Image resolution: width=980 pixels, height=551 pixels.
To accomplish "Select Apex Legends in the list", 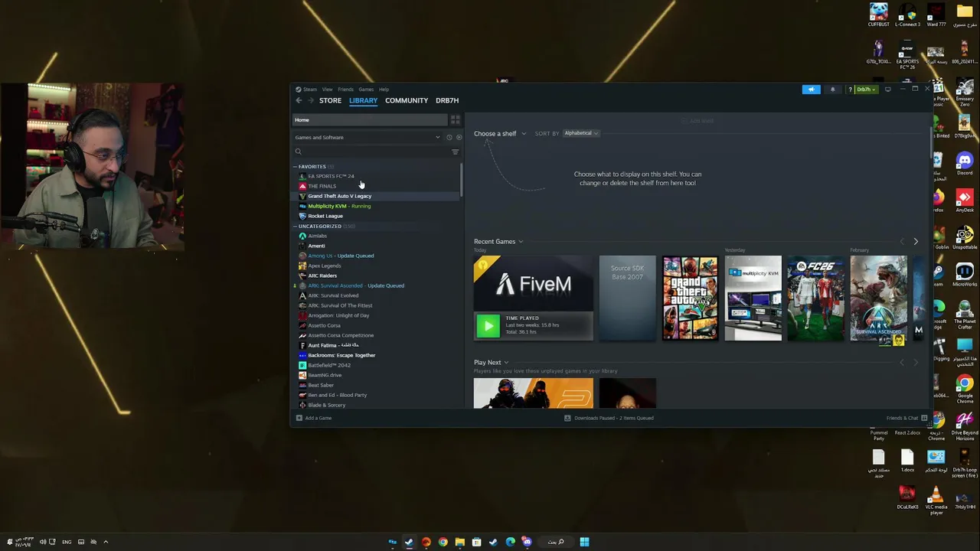I will pyautogui.click(x=324, y=266).
